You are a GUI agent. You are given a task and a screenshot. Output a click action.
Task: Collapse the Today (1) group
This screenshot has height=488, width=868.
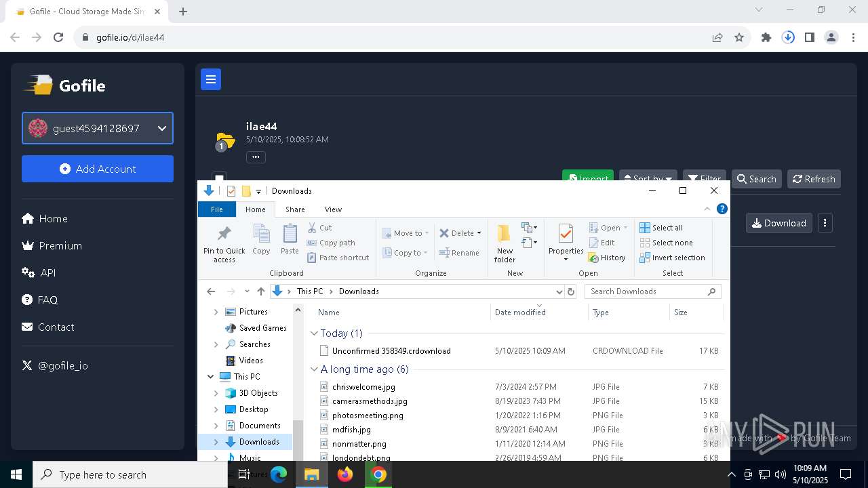(314, 333)
